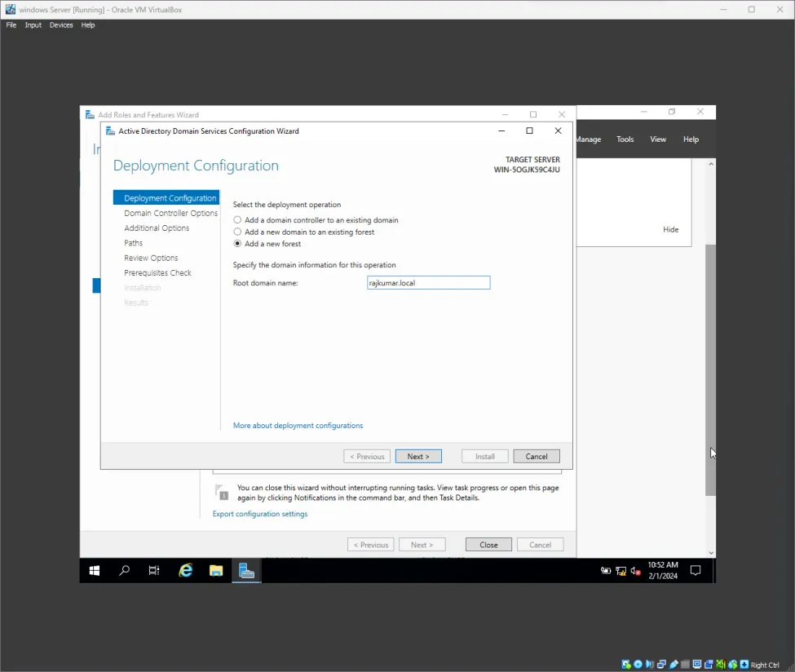This screenshot has width=795, height=672.
Task: Select Add a new forest option
Action: pyautogui.click(x=267, y=244)
